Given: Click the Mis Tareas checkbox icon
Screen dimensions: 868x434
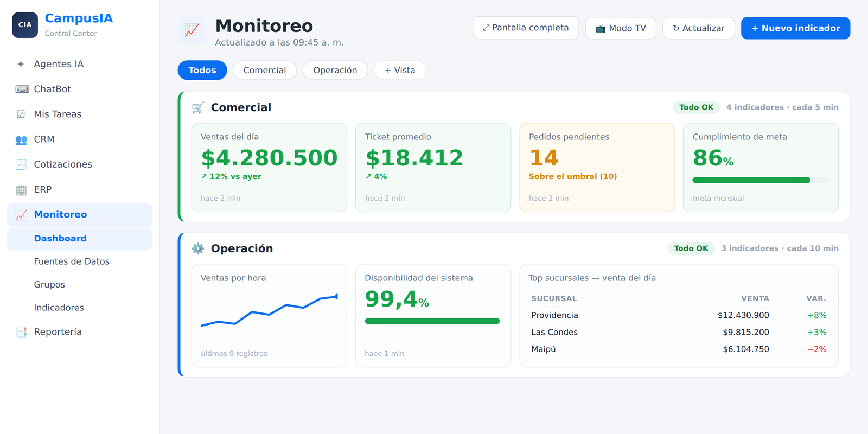Looking at the screenshot, I should pyautogui.click(x=21, y=114).
